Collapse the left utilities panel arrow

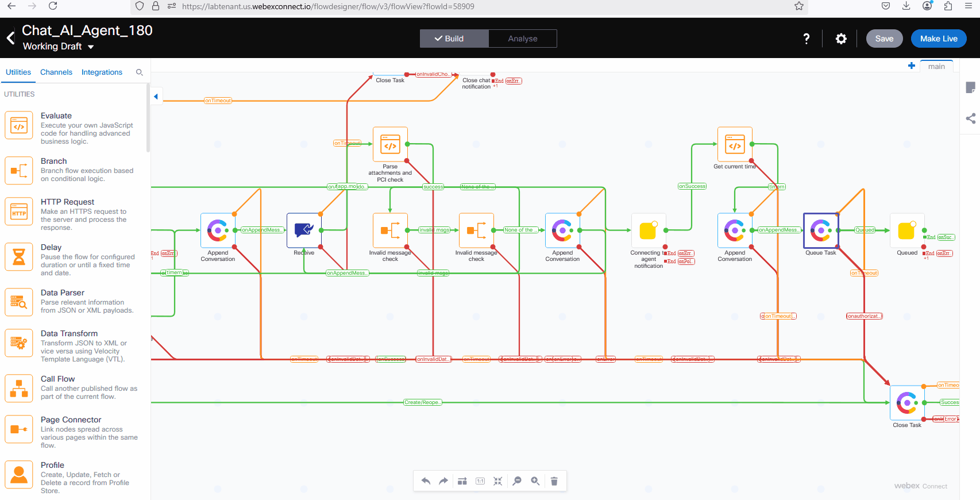click(156, 97)
